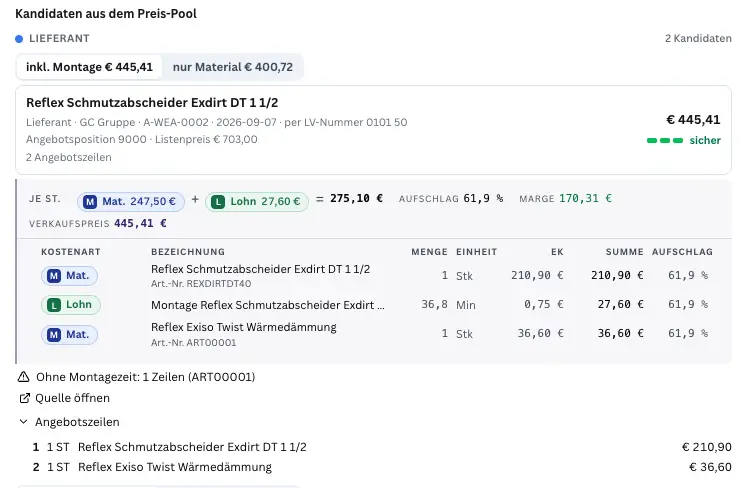Click the blue Lieferant dot indicator
This screenshot has height=488, width=750.
(19, 39)
